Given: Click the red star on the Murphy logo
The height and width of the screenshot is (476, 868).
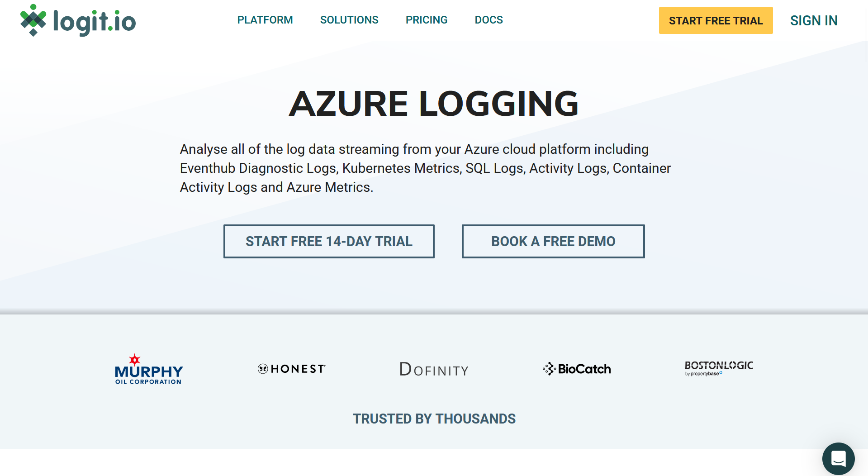Looking at the screenshot, I should [135, 360].
